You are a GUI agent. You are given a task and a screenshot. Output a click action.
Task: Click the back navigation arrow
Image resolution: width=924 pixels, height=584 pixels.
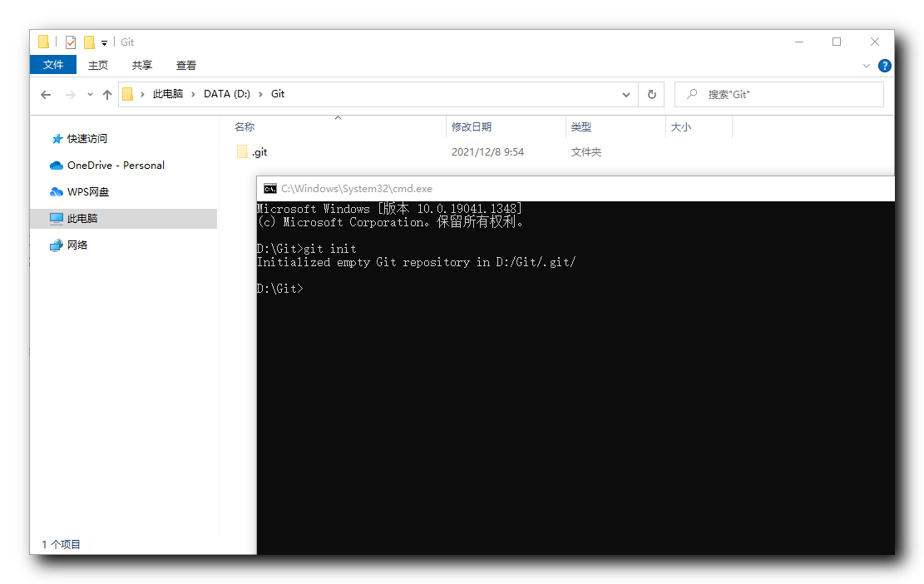(46, 94)
